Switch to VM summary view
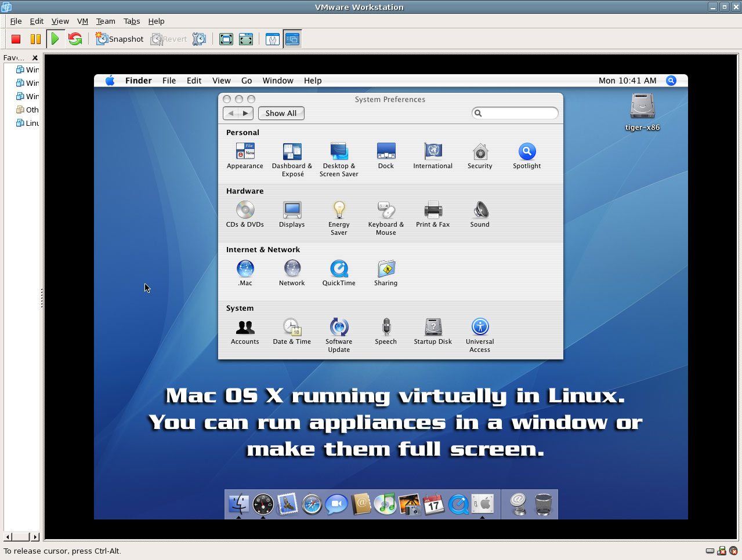Image resolution: width=742 pixels, height=560 pixels. tap(273, 39)
